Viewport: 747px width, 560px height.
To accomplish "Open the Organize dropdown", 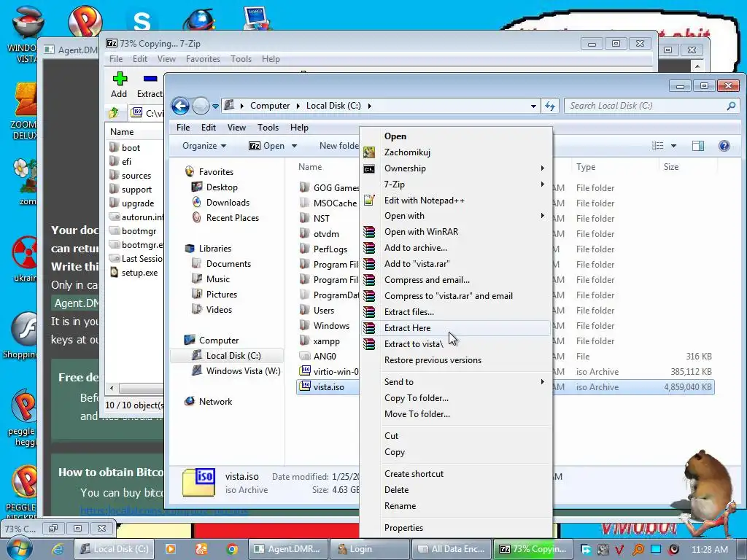I will (x=204, y=146).
